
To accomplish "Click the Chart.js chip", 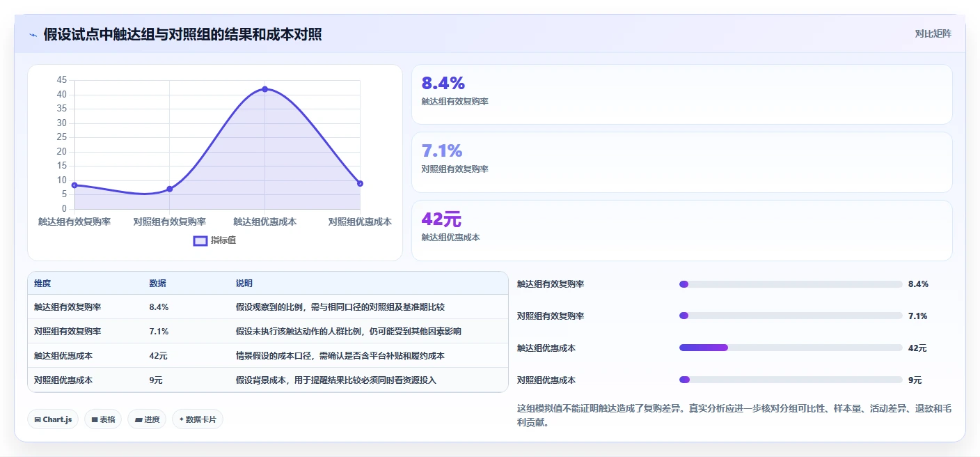I will point(53,419).
